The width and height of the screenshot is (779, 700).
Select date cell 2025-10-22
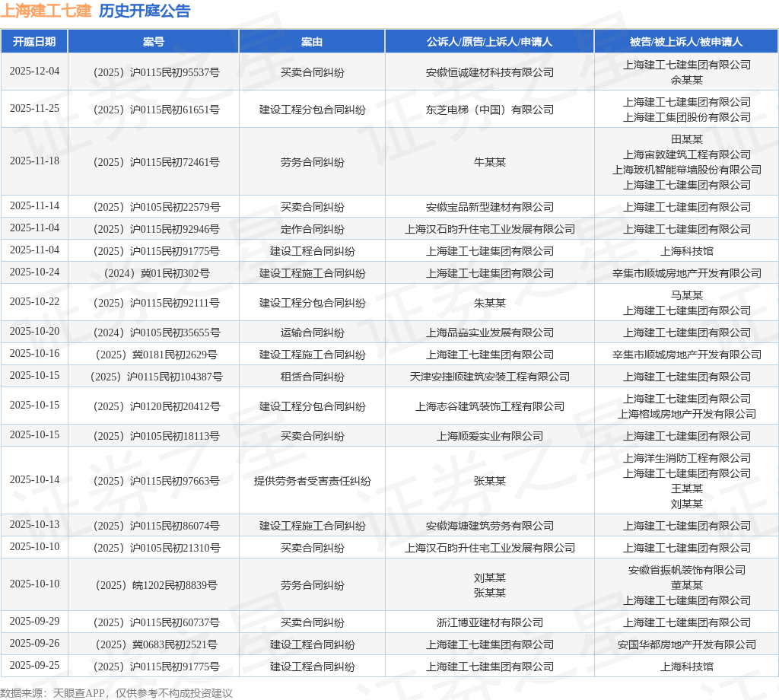tap(34, 301)
